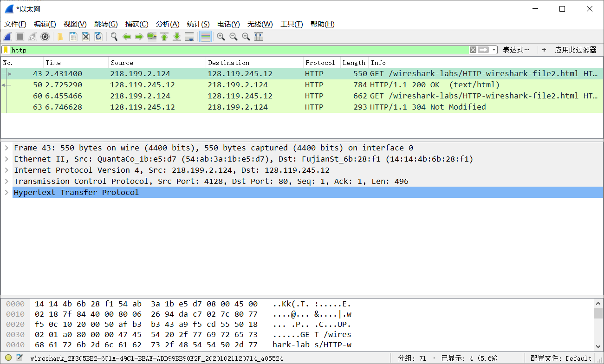This screenshot has width=604, height=364.
Task: Toggle auto-scroll during live capture
Action: tap(189, 37)
